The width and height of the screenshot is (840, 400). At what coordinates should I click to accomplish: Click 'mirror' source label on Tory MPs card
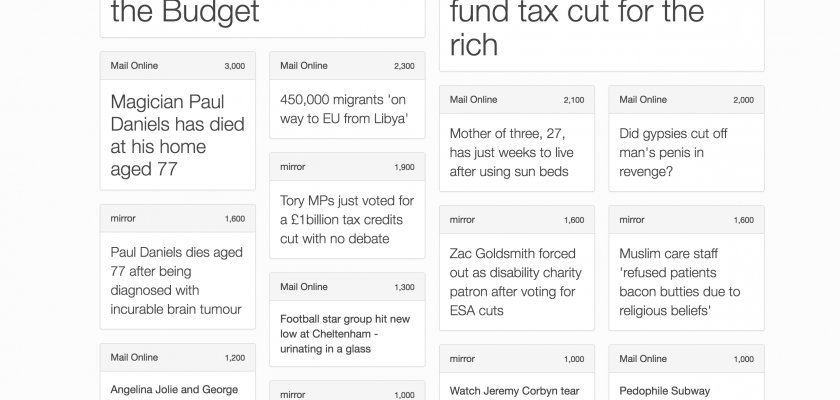[x=293, y=167]
